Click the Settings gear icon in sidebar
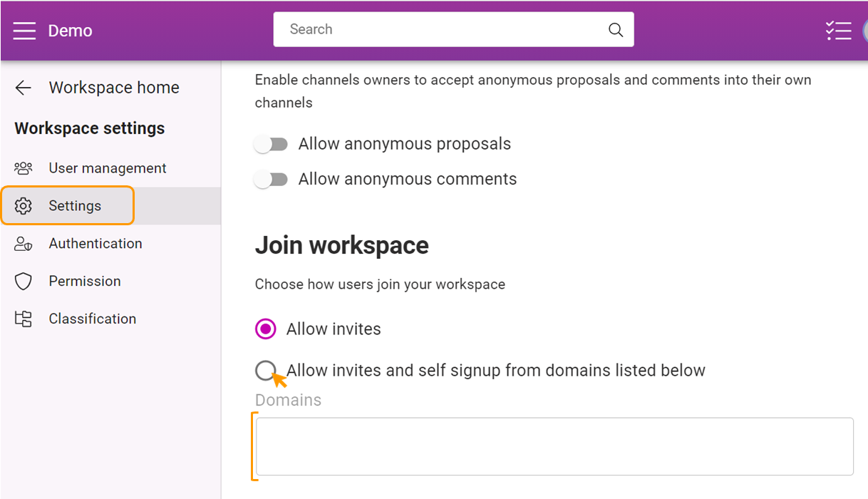 (24, 206)
